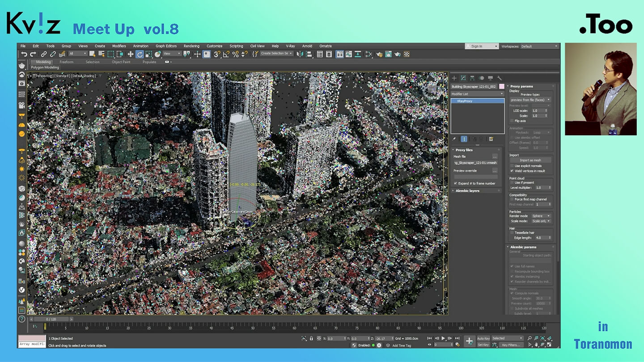
Task: Open the Rendering menu
Action: tap(191, 46)
